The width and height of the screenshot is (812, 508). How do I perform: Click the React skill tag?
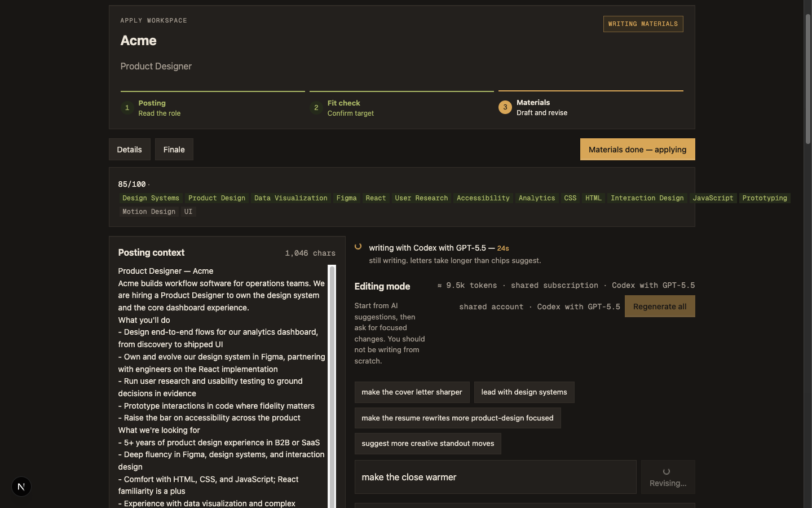[x=376, y=198]
